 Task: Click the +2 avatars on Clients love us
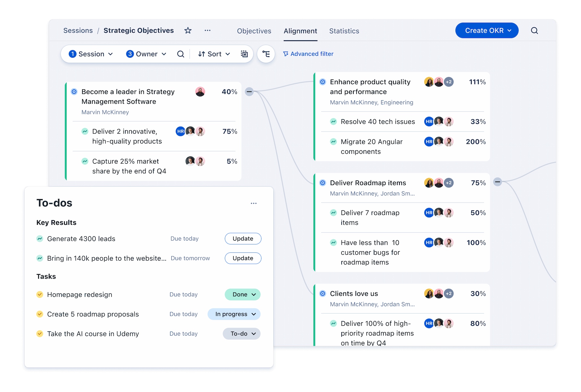tap(449, 293)
